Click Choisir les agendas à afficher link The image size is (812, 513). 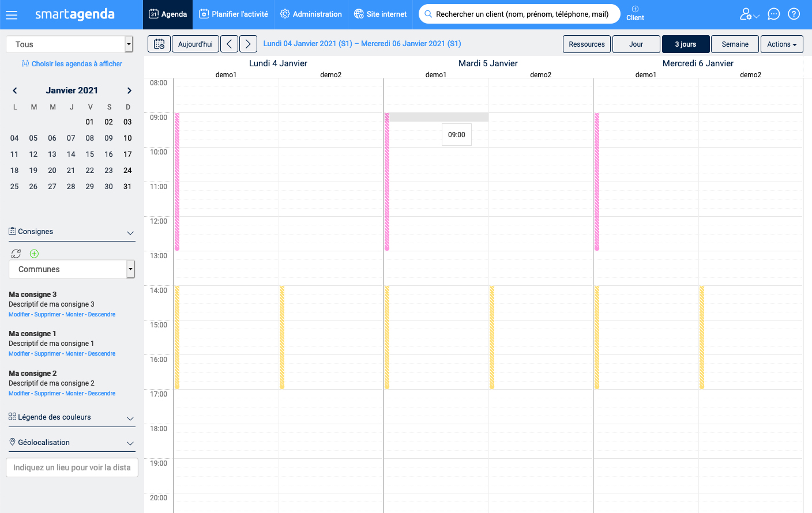pyautogui.click(x=72, y=64)
